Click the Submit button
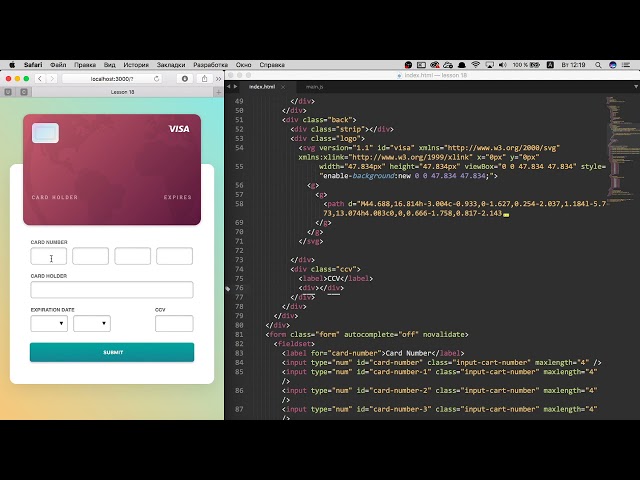This screenshot has width=640, height=480. (112, 352)
